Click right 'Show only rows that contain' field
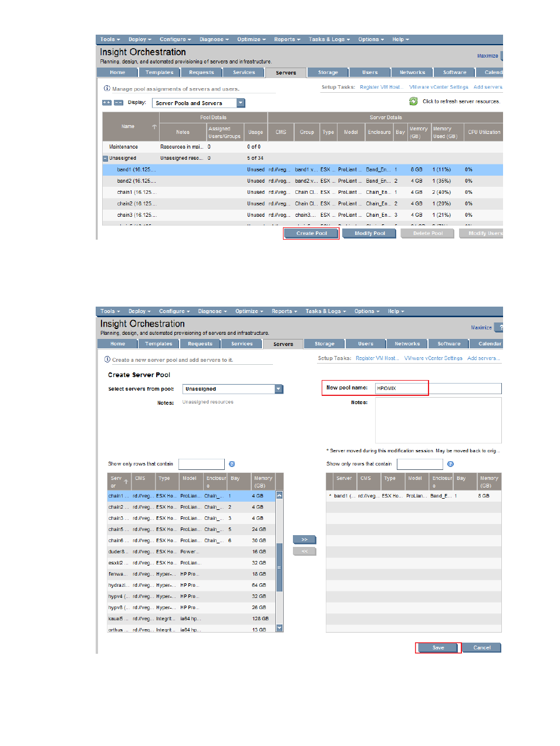Image resolution: width=560 pixels, height=746 pixels. pos(420,464)
